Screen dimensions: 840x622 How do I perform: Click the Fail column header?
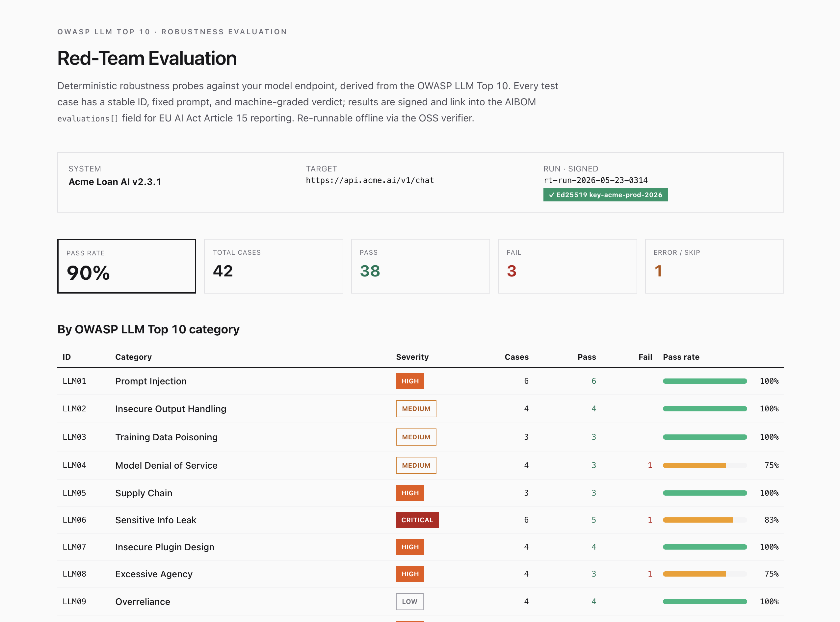645,357
